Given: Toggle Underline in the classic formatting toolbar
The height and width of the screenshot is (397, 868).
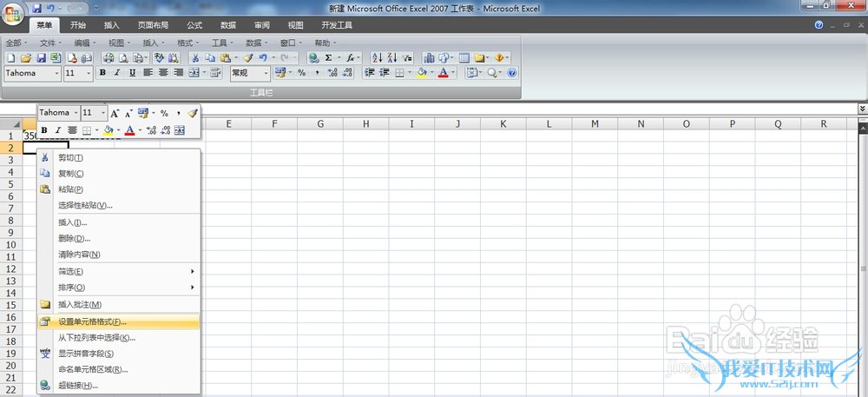Looking at the screenshot, I should (132, 73).
